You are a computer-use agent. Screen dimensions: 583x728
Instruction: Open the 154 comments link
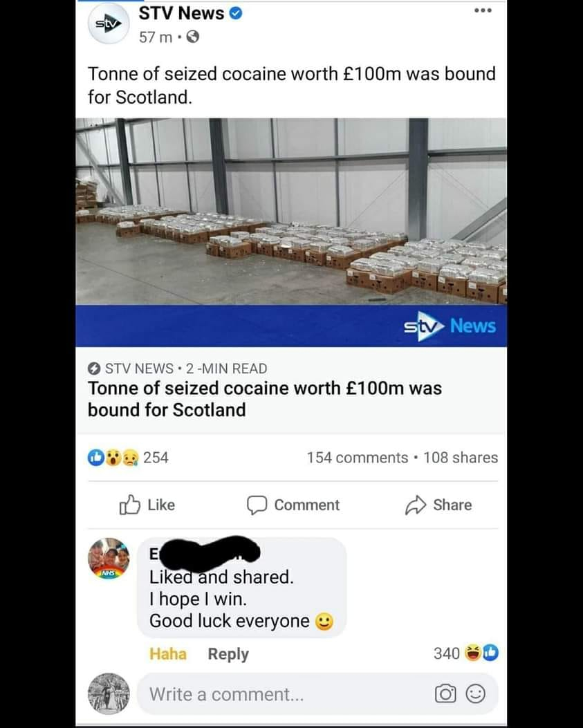358,458
